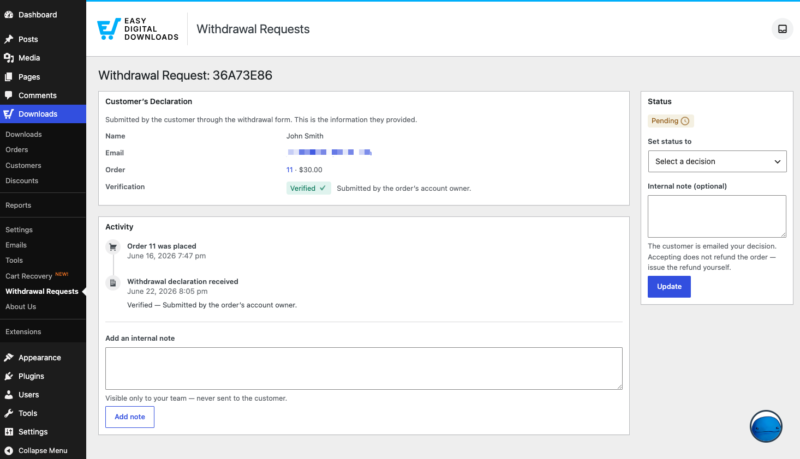The width and height of the screenshot is (800, 459).
Task: Open the EDD Settings submenu item
Action: 19,230
